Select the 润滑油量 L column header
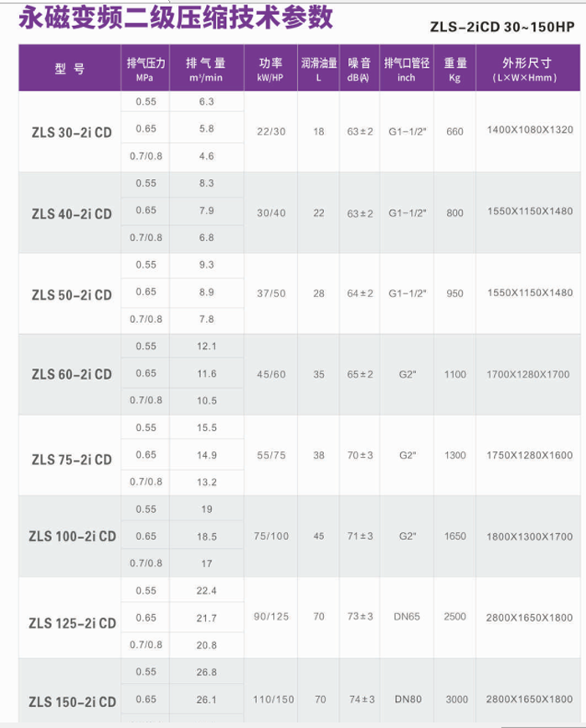 (318, 69)
